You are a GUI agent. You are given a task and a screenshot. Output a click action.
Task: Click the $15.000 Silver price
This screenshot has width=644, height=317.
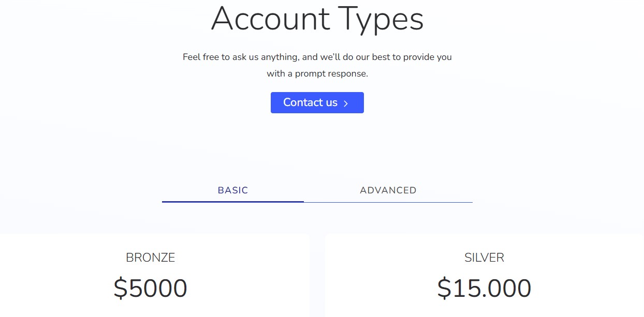[484, 289]
